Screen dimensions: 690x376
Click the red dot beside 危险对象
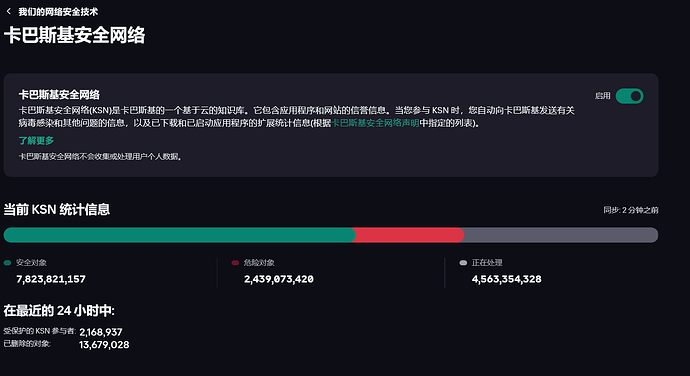click(235, 262)
